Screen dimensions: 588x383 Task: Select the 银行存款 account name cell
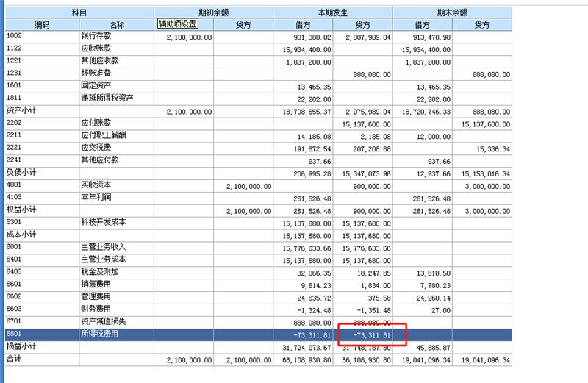96,36
